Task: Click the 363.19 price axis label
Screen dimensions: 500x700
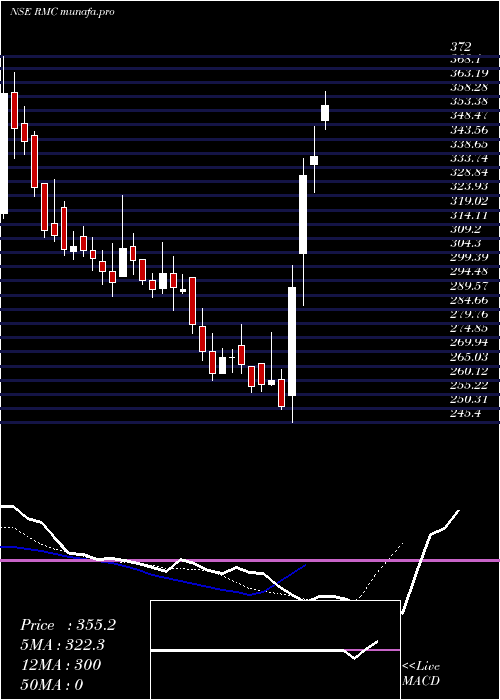Action: pos(469,73)
